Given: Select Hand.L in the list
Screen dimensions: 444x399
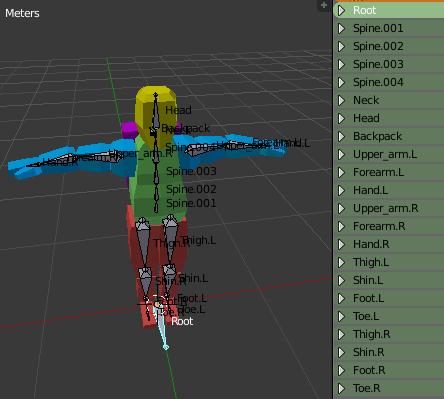Looking at the screenshot, I should tap(389, 190).
